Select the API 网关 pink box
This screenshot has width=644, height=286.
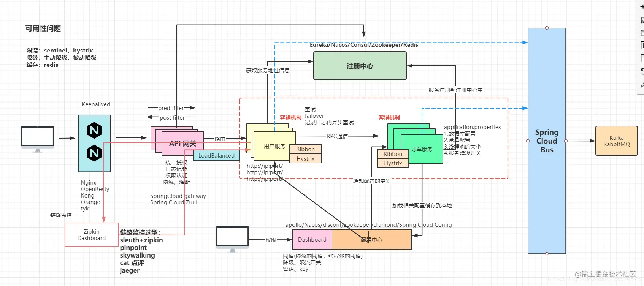click(182, 144)
